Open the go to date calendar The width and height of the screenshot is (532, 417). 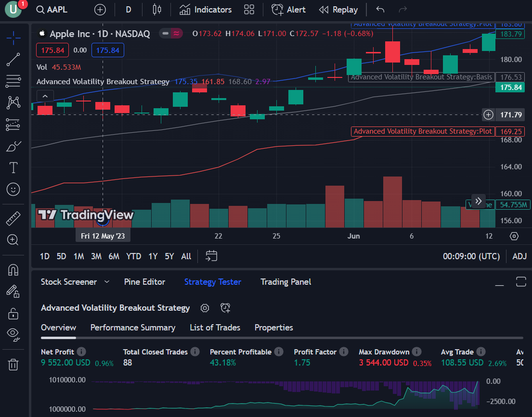click(211, 256)
